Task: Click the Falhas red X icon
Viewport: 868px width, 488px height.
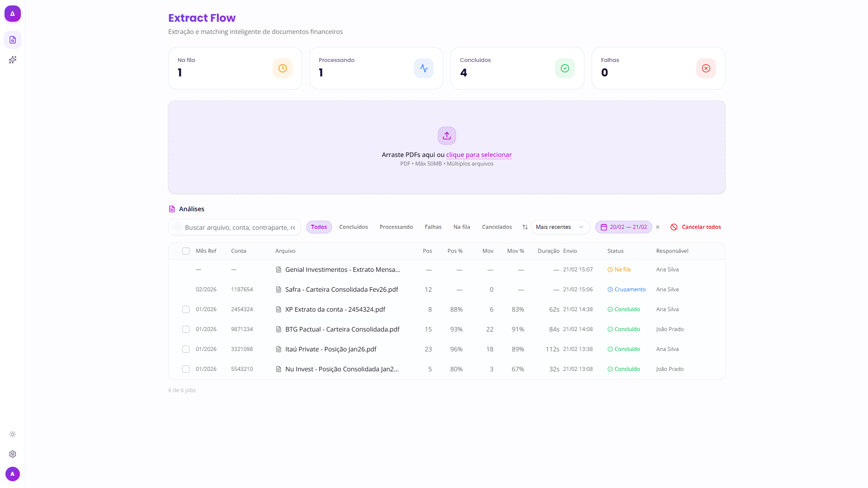Action: tap(706, 68)
